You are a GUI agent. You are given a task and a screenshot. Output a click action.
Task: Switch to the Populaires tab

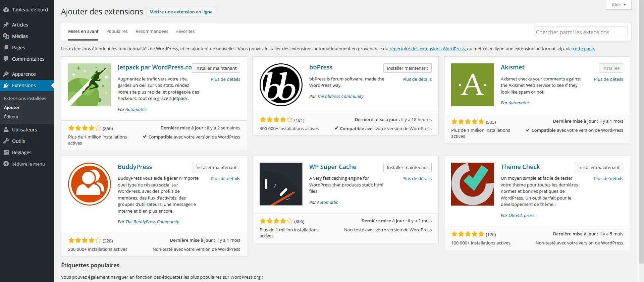point(117,32)
